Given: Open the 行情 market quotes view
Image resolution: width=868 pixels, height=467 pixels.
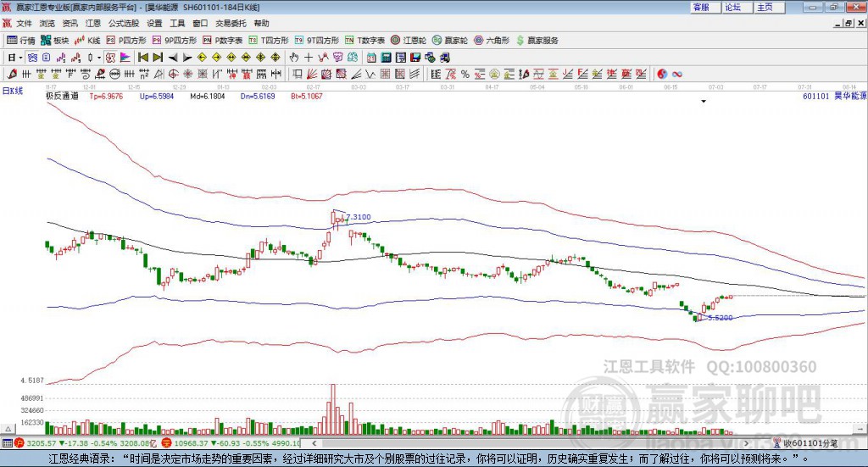Looking at the screenshot, I should pyautogui.click(x=20, y=41).
